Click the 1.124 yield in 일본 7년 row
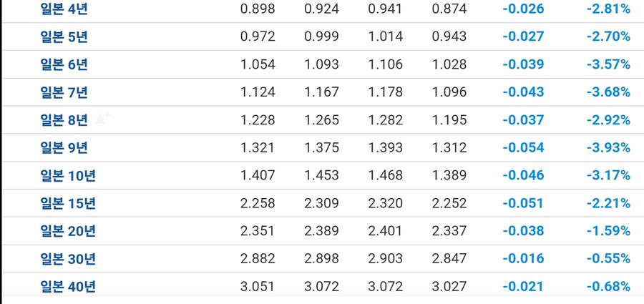The image size is (644, 304). tap(258, 92)
